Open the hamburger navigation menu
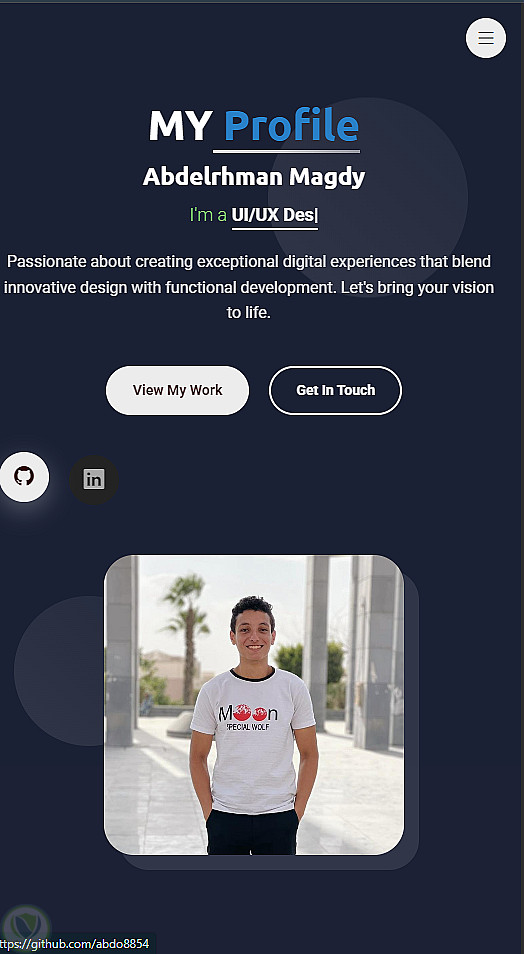 (486, 38)
